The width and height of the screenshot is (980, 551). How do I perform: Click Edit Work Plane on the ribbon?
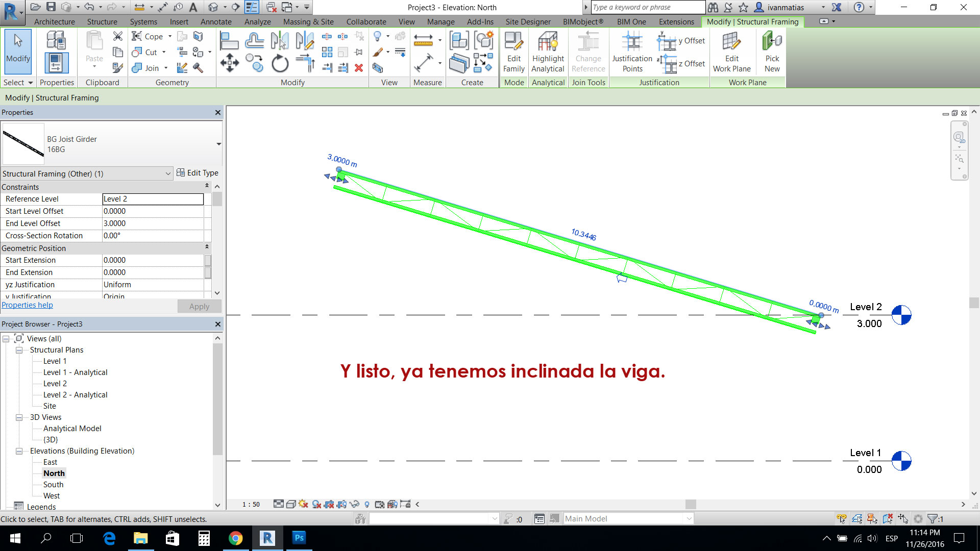click(x=731, y=51)
